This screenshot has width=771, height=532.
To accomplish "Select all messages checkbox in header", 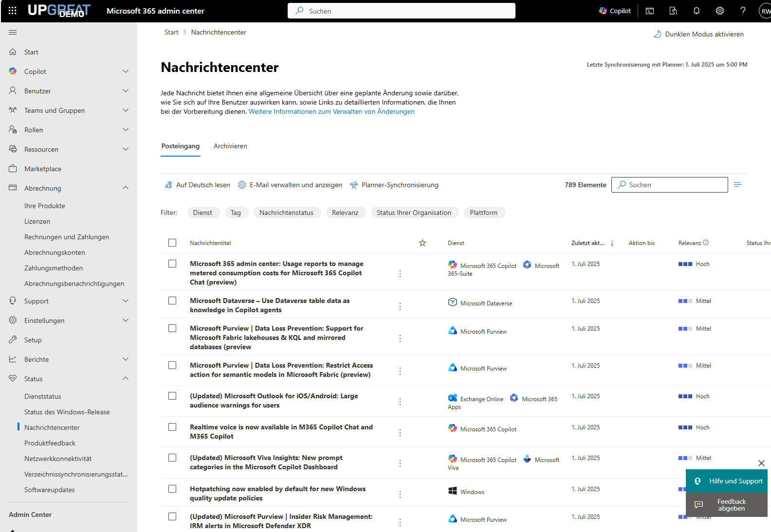I will [x=172, y=243].
